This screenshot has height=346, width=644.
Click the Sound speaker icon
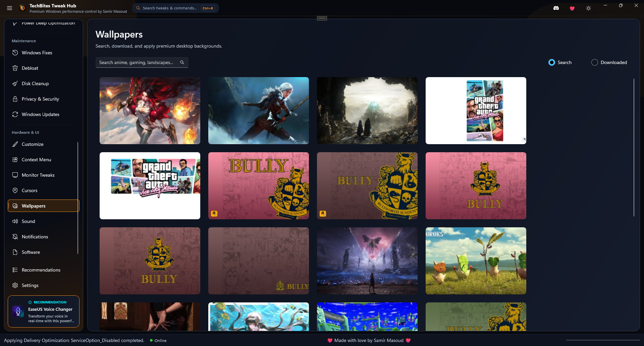[15, 221]
